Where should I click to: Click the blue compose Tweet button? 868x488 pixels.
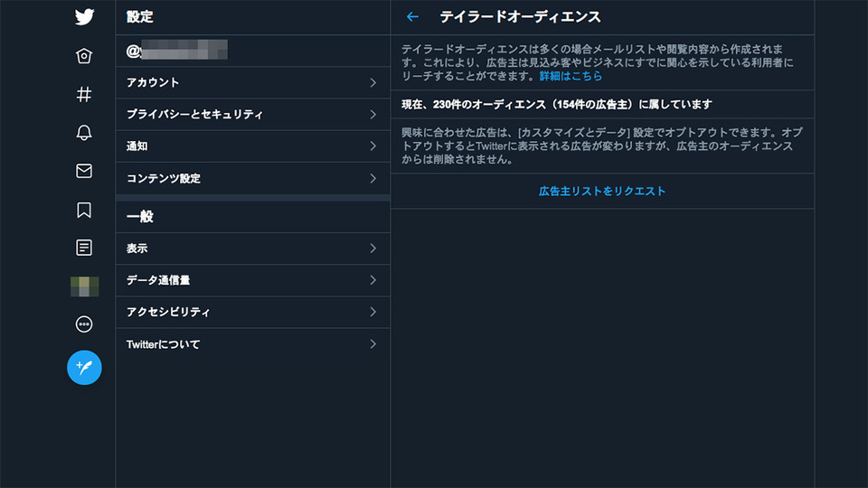[84, 368]
